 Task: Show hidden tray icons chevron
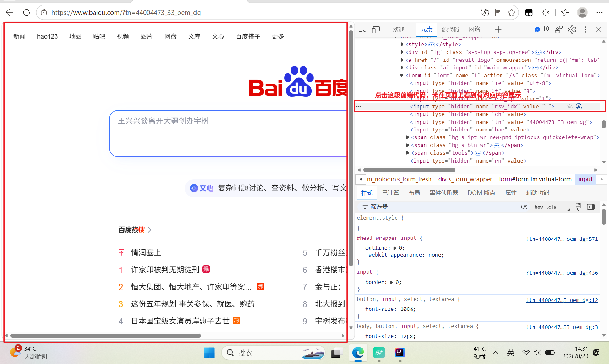pyautogui.click(x=496, y=353)
